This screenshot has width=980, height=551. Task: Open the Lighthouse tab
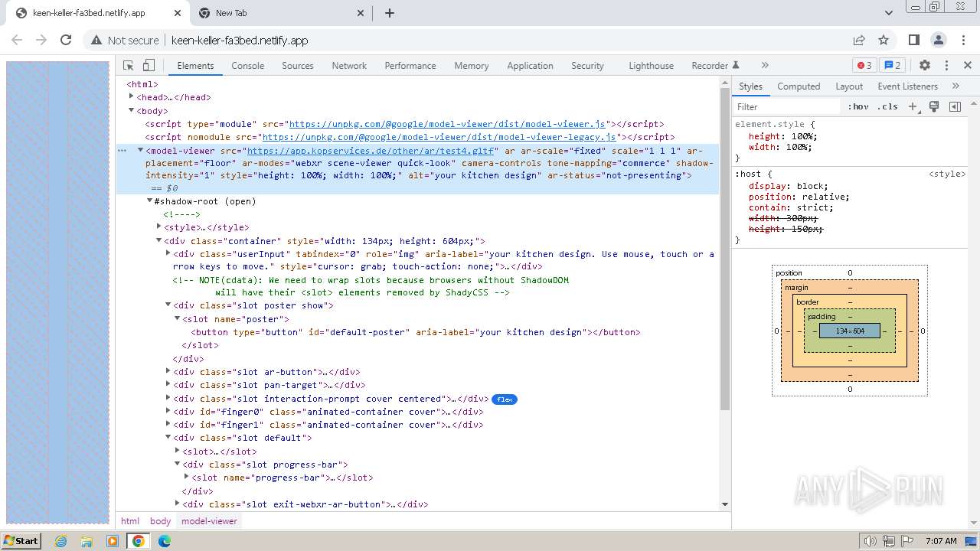(652, 66)
